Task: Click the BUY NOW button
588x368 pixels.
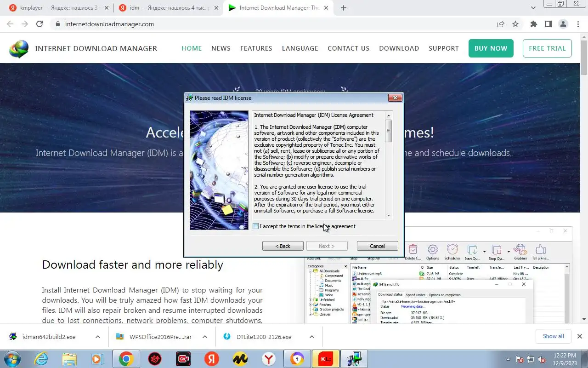Action: pyautogui.click(x=491, y=48)
